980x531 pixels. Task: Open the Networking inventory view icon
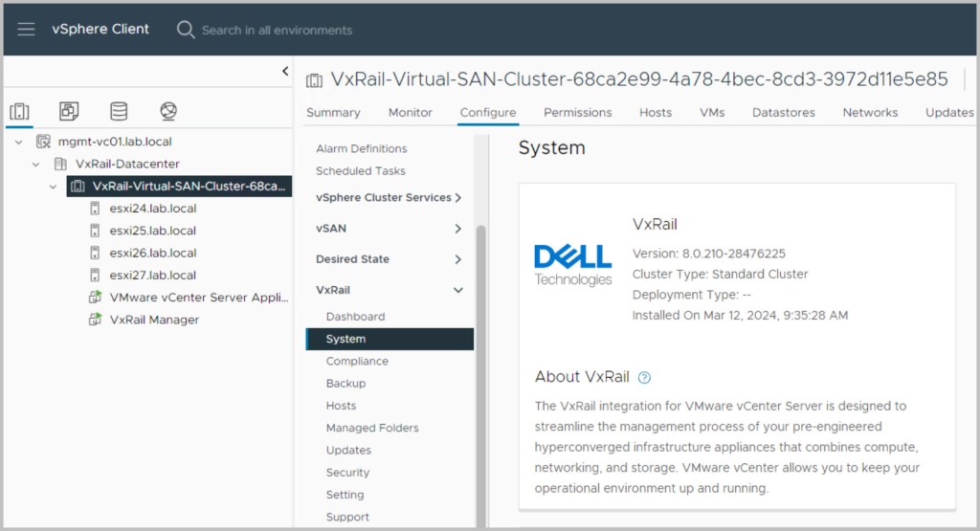168,111
